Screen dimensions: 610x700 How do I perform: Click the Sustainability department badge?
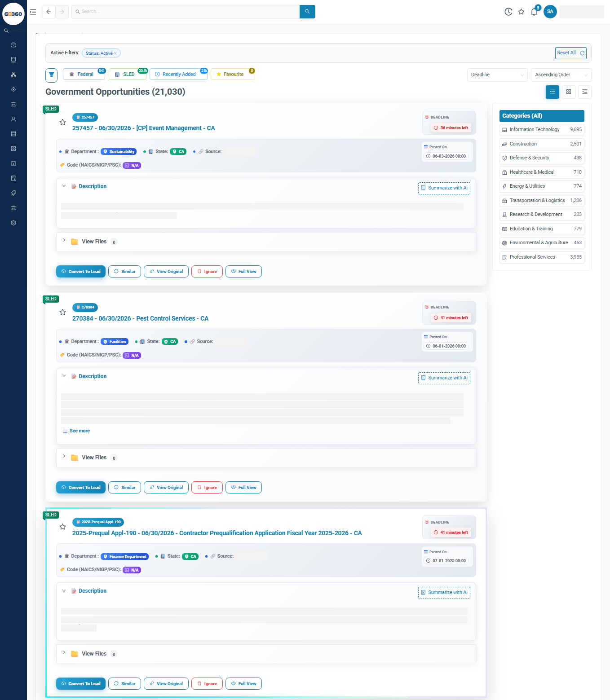coord(119,152)
